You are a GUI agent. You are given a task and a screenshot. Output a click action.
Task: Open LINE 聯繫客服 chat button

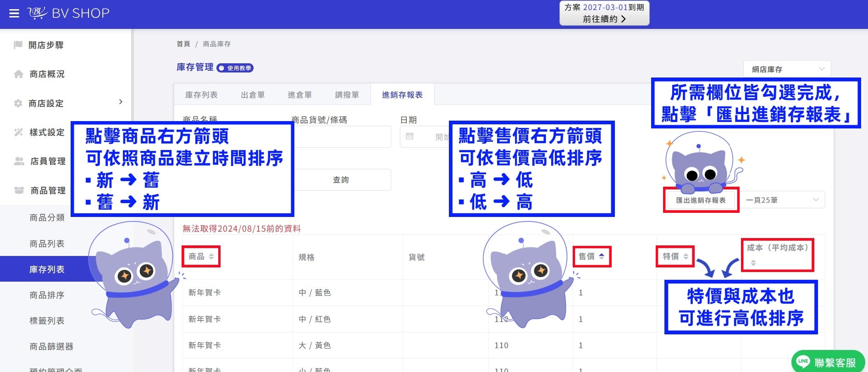click(828, 362)
